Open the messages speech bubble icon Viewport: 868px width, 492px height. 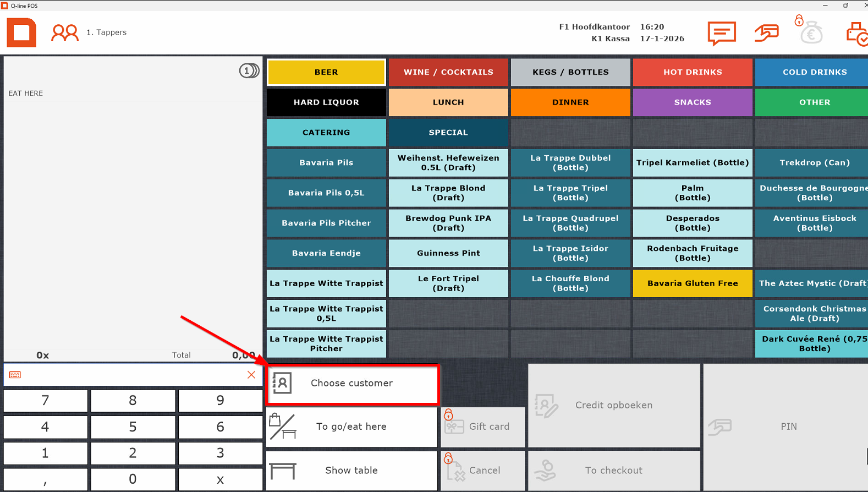[721, 33]
